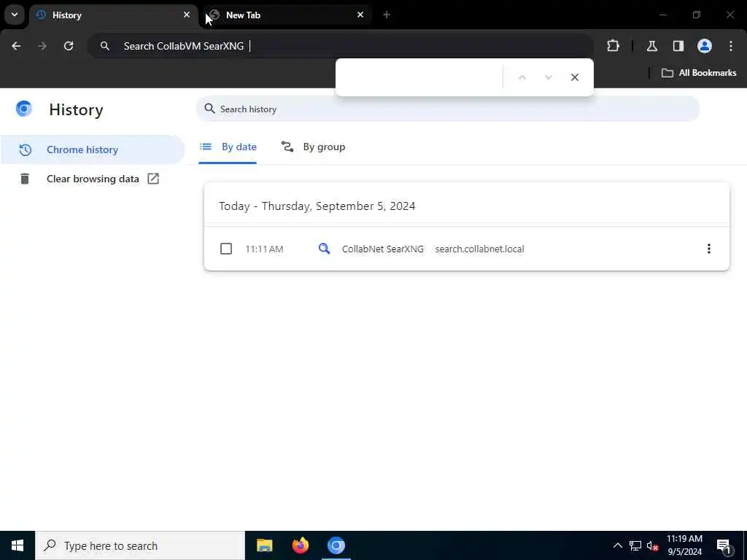Open Chrome's three-dot main menu
747x560 pixels.
point(731,46)
